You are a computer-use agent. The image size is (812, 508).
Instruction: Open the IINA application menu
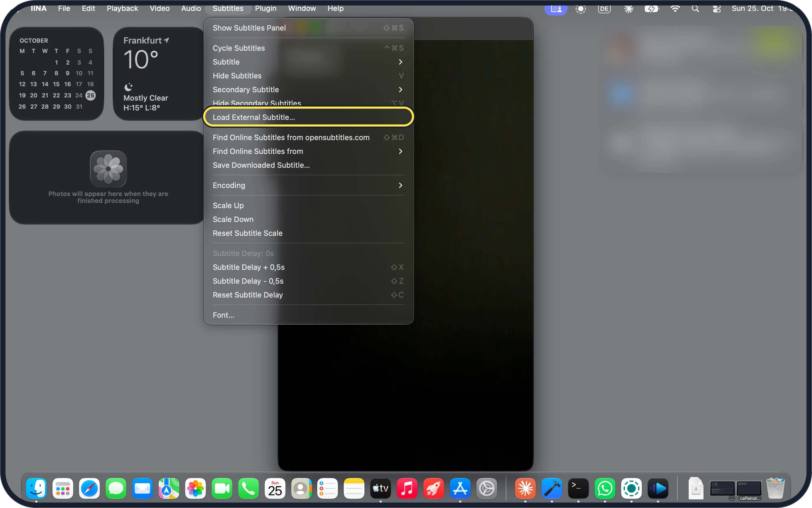[38, 8]
